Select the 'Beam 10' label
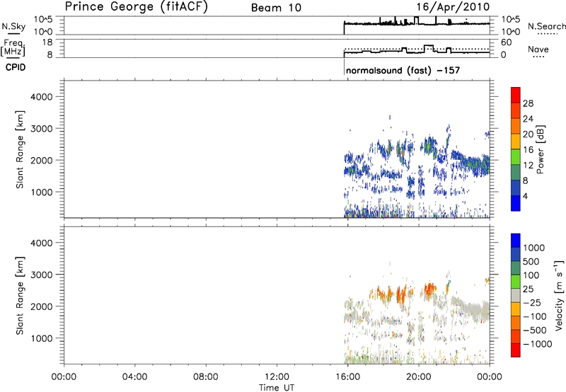The width and height of the screenshot is (566, 392). pyautogui.click(x=276, y=8)
